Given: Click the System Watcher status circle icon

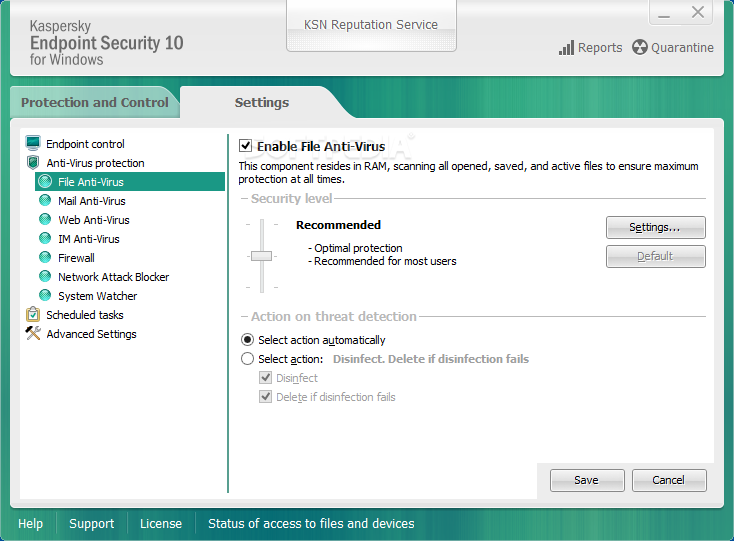Looking at the screenshot, I should point(45,296).
